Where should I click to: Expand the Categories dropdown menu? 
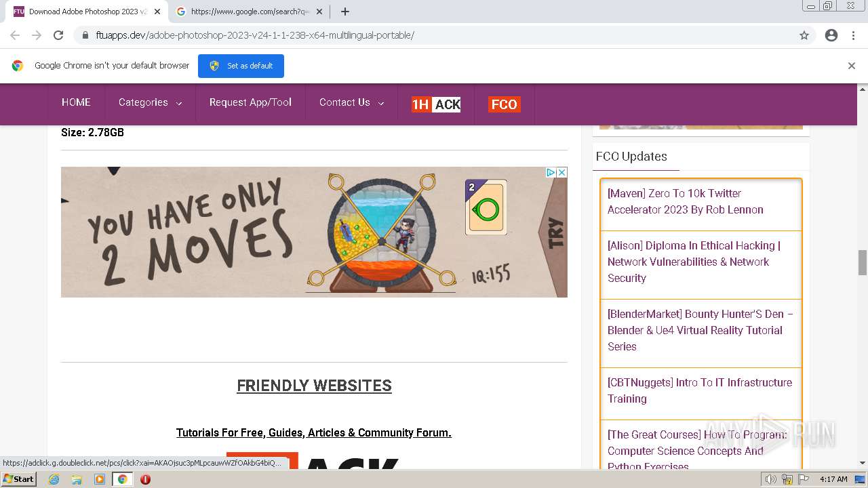tap(150, 102)
